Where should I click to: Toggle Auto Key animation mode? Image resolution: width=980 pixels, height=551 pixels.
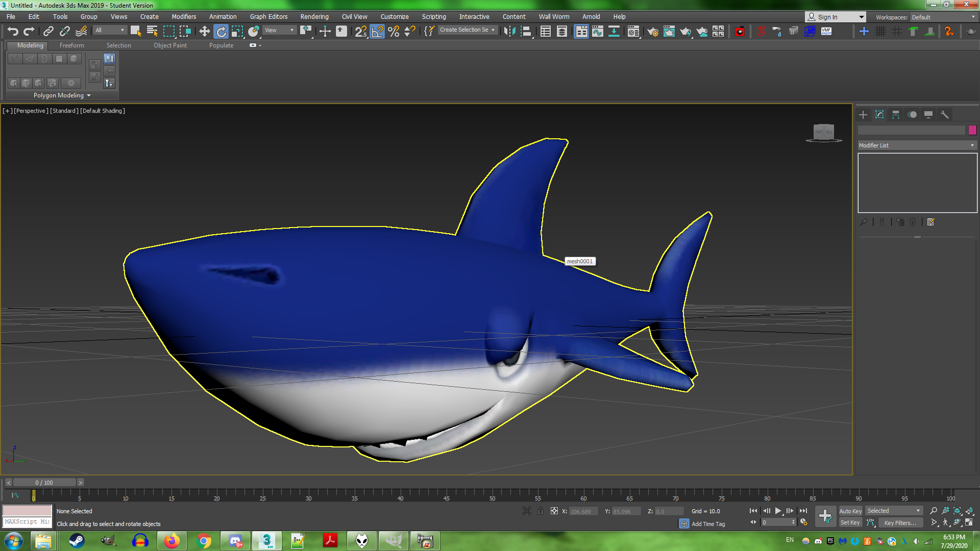tap(850, 511)
